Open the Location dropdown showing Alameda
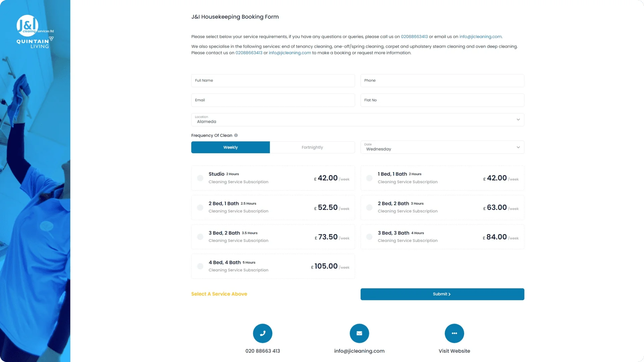 tap(357, 120)
